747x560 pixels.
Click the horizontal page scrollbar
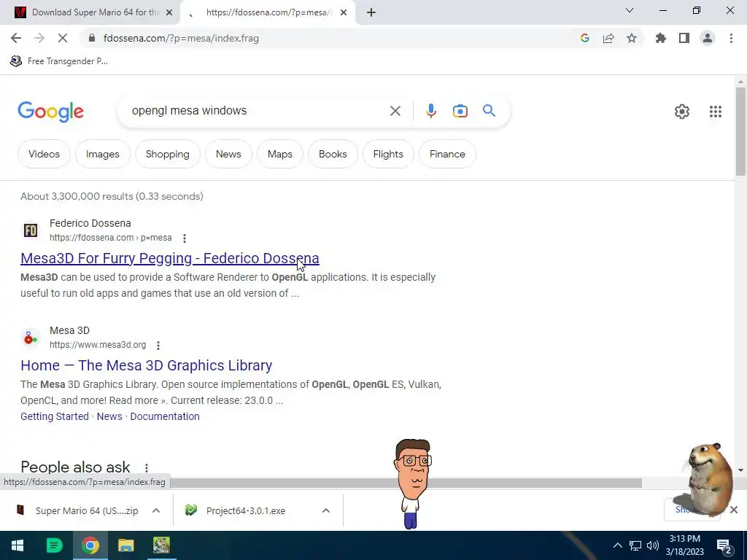(406, 483)
